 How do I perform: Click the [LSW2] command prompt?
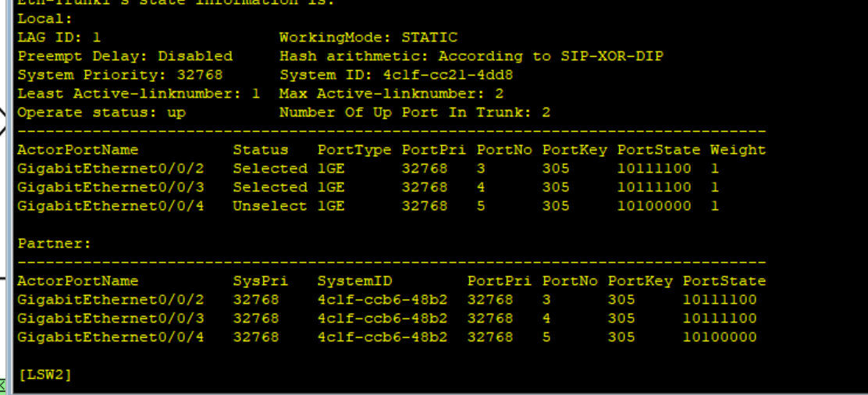click(x=44, y=375)
